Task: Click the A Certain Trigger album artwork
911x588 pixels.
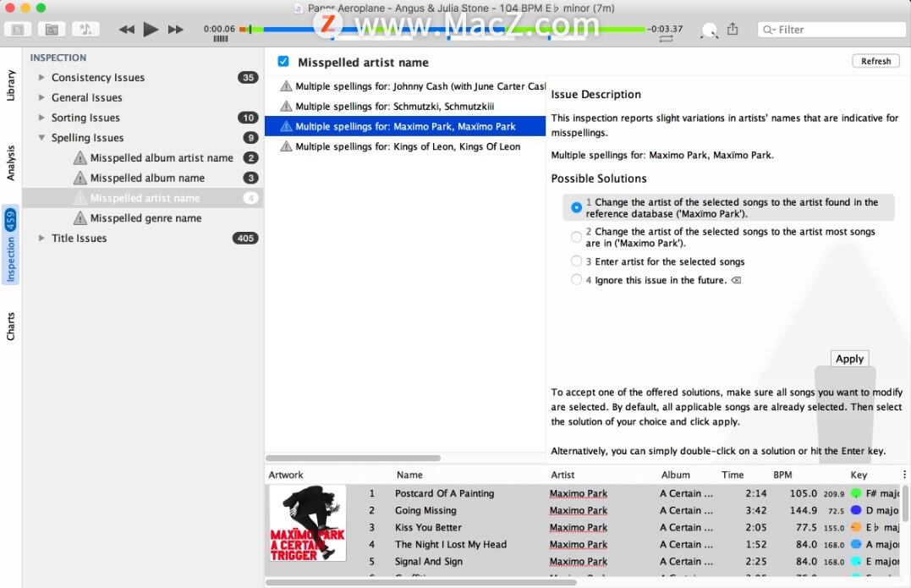Action: point(307,523)
